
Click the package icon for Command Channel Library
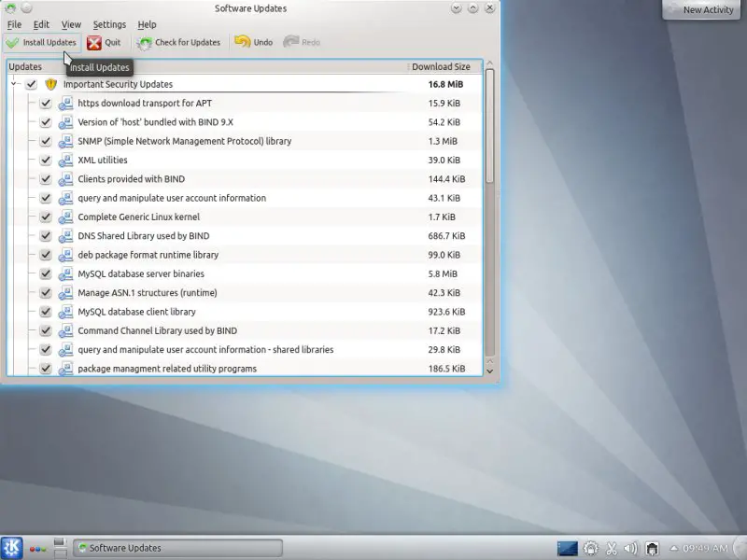coord(65,331)
